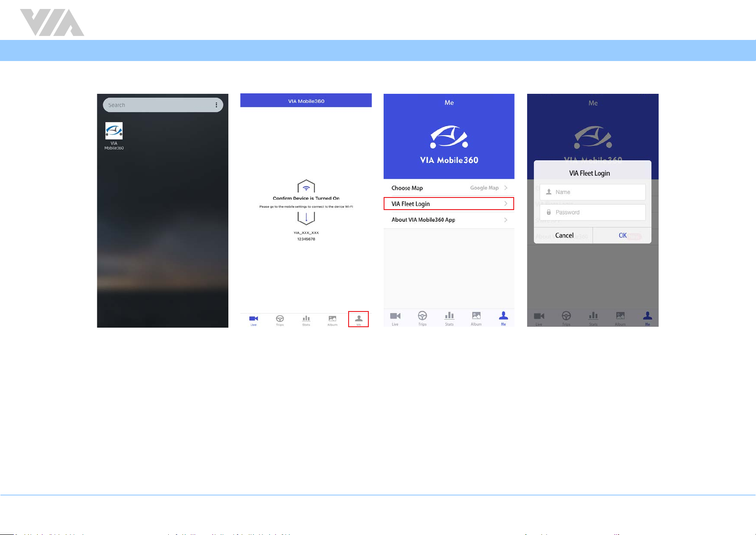Tap the Trips steering wheel icon on the Me screen
Screen dimensions: 756x535
point(422,316)
